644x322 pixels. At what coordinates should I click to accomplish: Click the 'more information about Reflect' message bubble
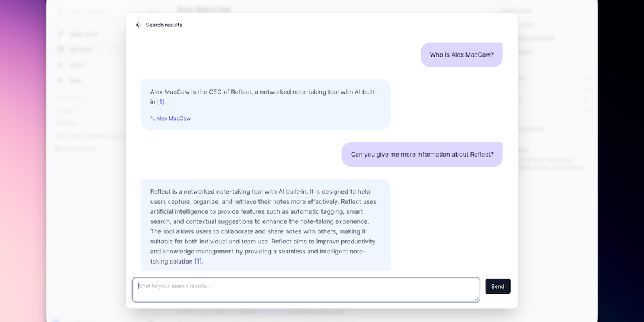pyautogui.click(x=422, y=154)
